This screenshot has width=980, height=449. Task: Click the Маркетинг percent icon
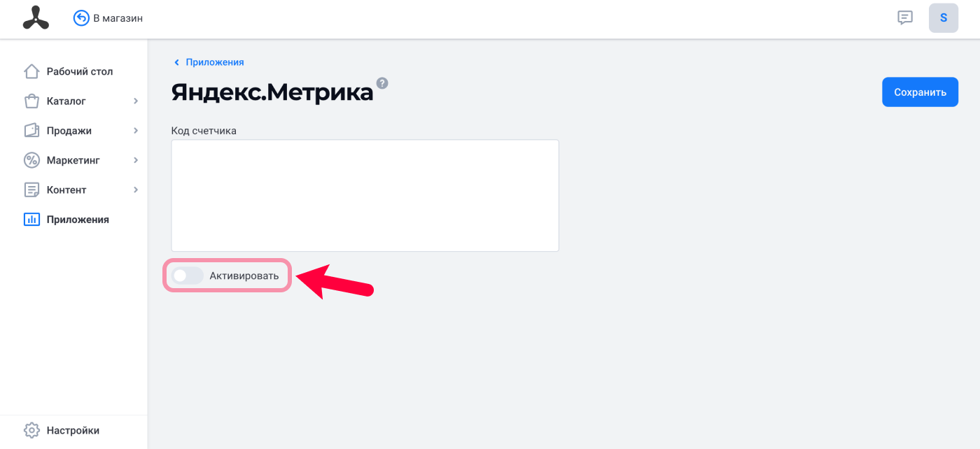[x=31, y=160]
